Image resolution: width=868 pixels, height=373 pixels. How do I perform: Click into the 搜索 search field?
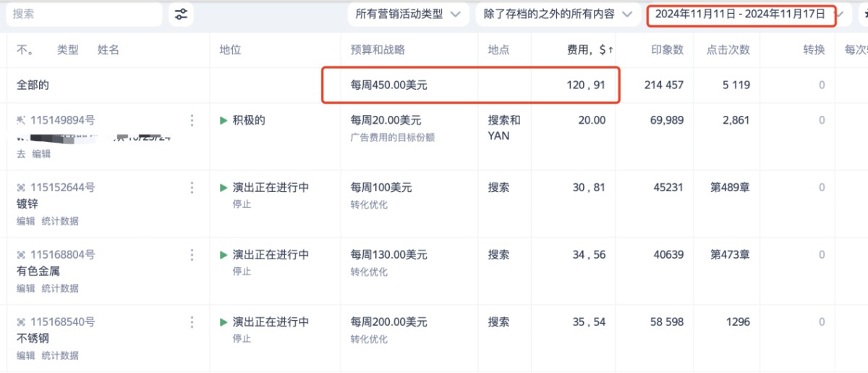coord(83,14)
